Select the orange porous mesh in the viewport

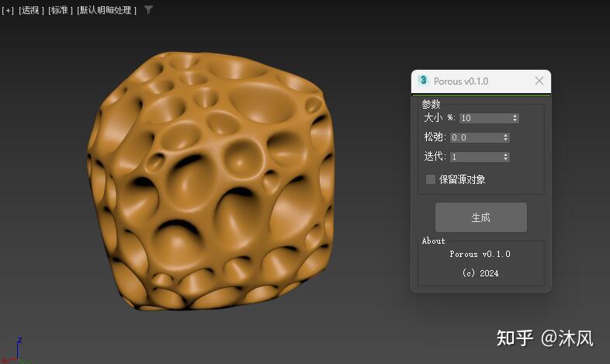point(210,181)
